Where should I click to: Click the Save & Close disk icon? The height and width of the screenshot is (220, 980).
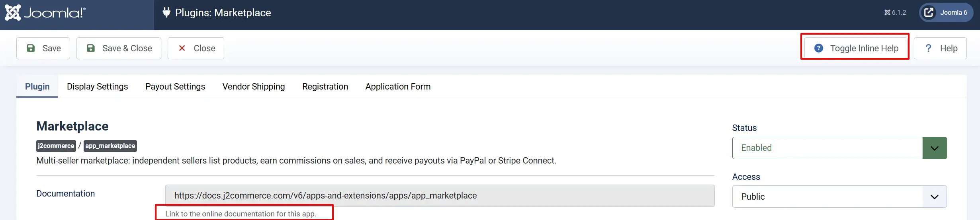click(91, 48)
